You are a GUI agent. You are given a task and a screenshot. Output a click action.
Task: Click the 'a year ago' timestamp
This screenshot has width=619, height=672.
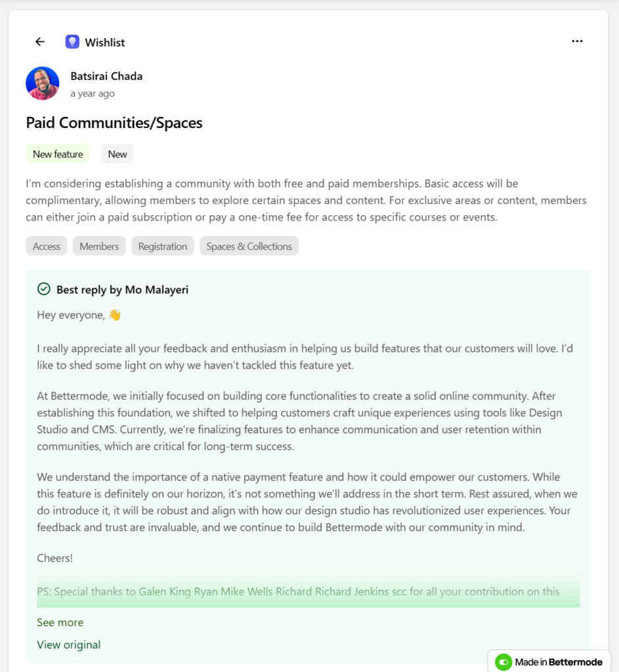pyautogui.click(x=93, y=93)
